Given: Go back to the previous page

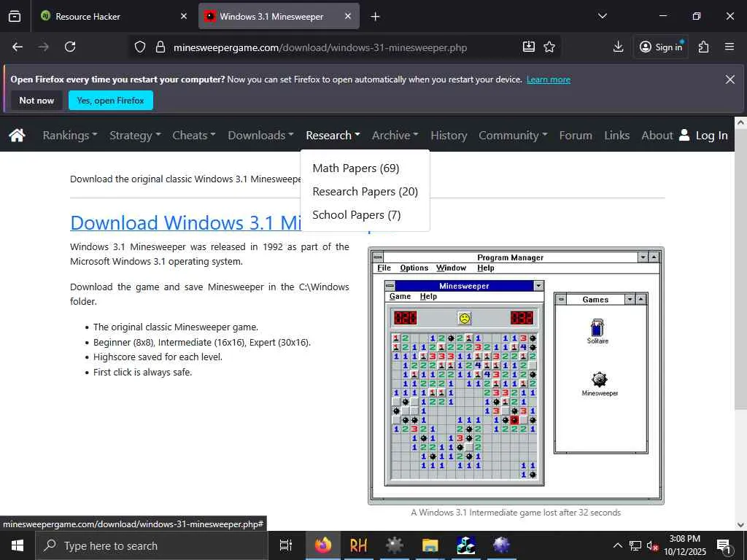Looking at the screenshot, I should (x=18, y=47).
